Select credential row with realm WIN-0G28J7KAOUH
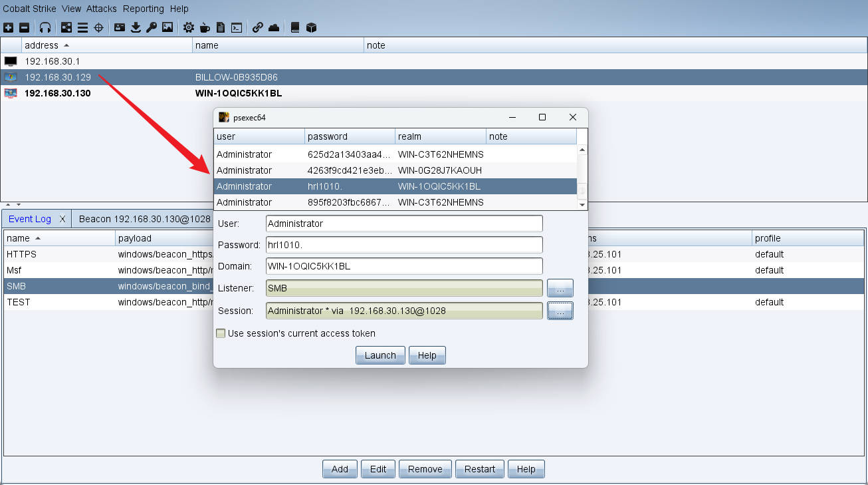This screenshot has height=485, width=868. 395,170
